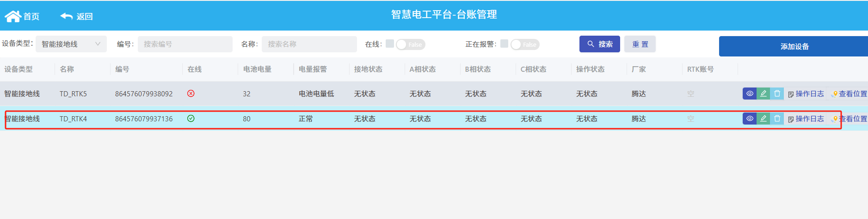Check the checkbox next to 正在报警
This screenshot has width=868, height=219.
(504, 44)
